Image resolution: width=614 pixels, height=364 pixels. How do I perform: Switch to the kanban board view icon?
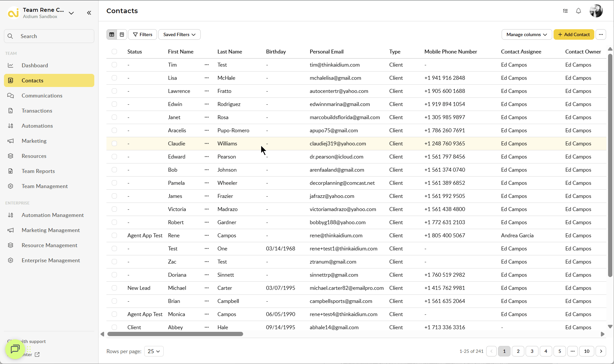[x=122, y=34]
